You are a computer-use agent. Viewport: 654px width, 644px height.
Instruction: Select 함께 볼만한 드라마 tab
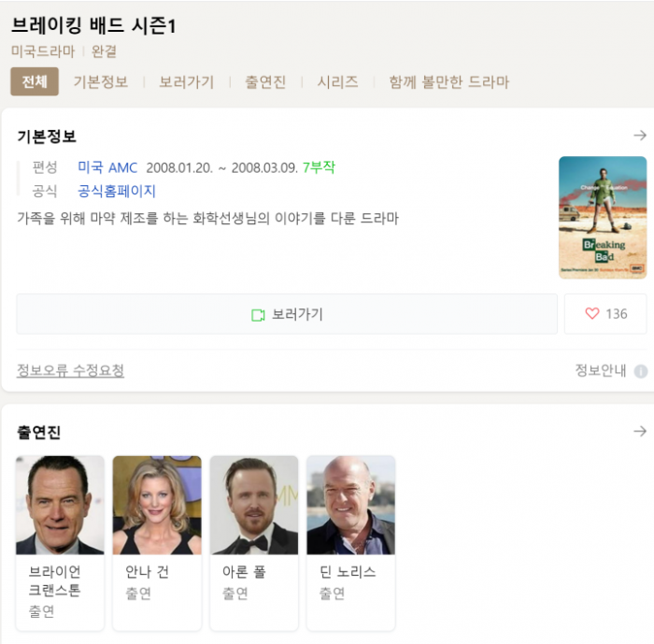[x=449, y=82]
